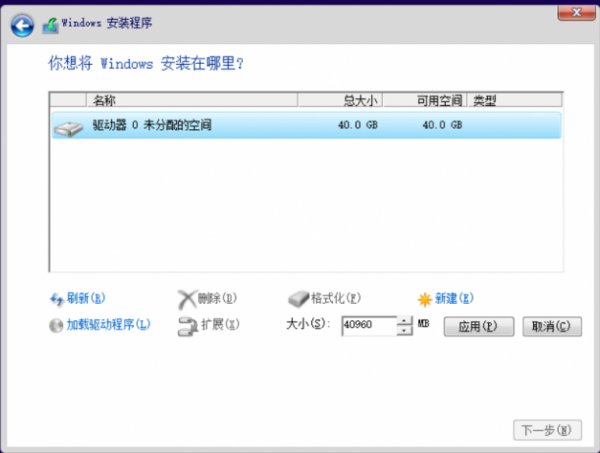600x453 pixels.
Task: Click the Windows setup program icon
Action: click(51, 25)
